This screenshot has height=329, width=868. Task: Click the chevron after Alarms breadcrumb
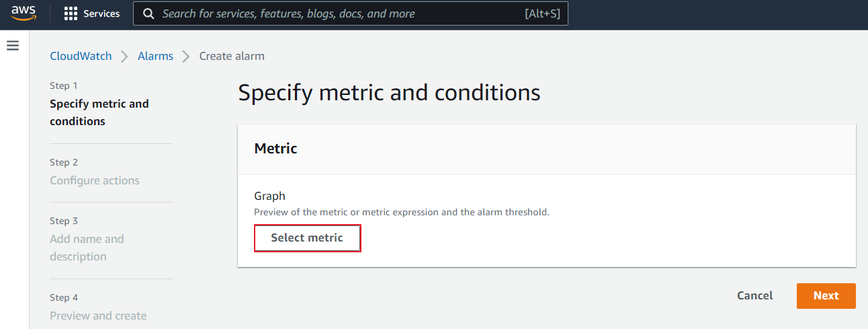click(x=186, y=57)
